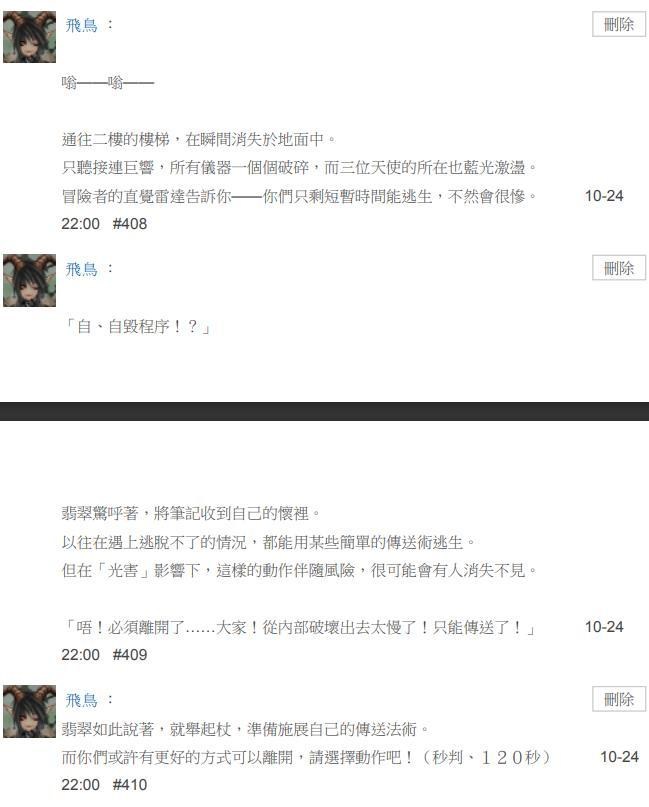This screenshot has height=807, width=649.
Task: Select the #410 post number
Action: 130,785
